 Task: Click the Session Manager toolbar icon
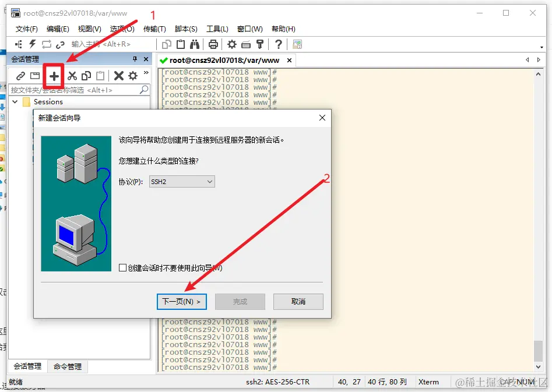pyautogui.click(x=18, y=44)
